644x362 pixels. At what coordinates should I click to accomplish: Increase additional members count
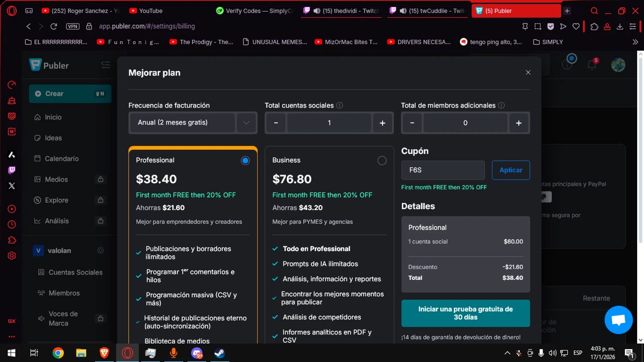[x=519, y=123]
